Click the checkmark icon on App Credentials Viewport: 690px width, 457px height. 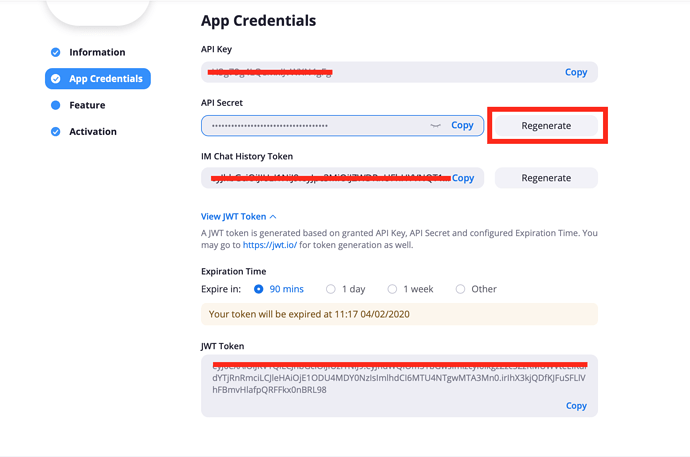coord(56,79)
